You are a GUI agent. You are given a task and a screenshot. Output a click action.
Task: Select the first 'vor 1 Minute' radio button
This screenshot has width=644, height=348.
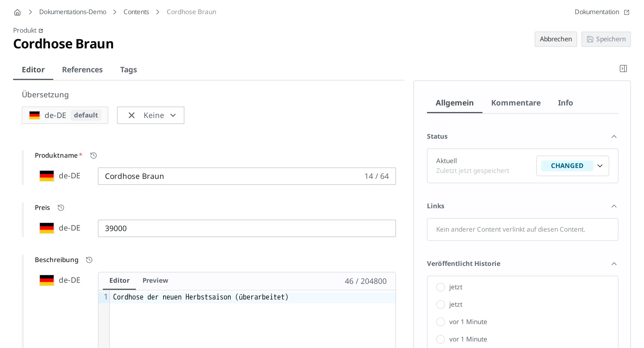(x=441, y=322)
